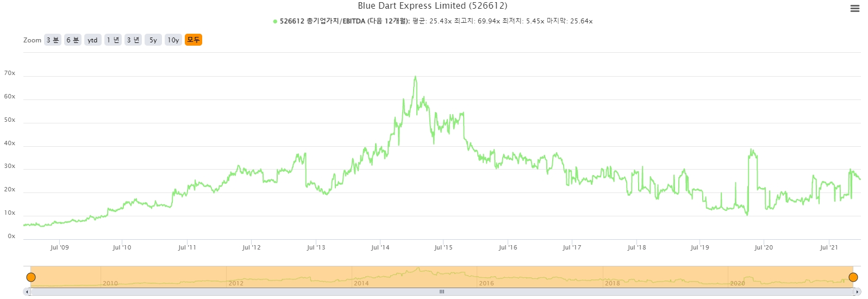Click the Jul '20 x-axis label
Screen dimensions: 868x299
(764, 247)
